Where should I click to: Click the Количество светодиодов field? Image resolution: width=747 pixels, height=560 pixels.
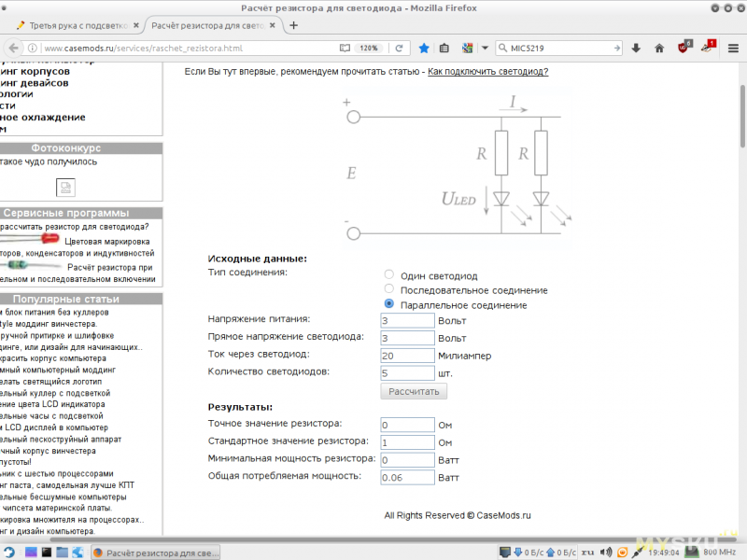407,373
